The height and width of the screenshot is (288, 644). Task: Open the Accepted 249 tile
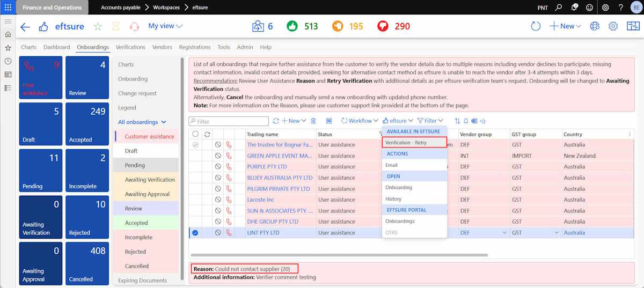point(87,124)
